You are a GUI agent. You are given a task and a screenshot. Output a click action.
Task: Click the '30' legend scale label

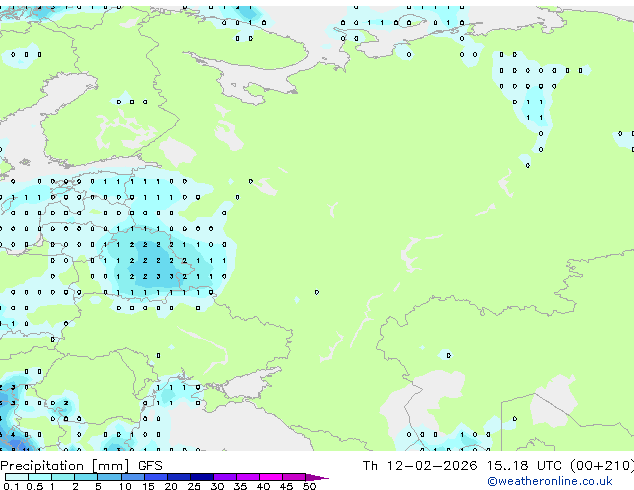tap(217, 486)
